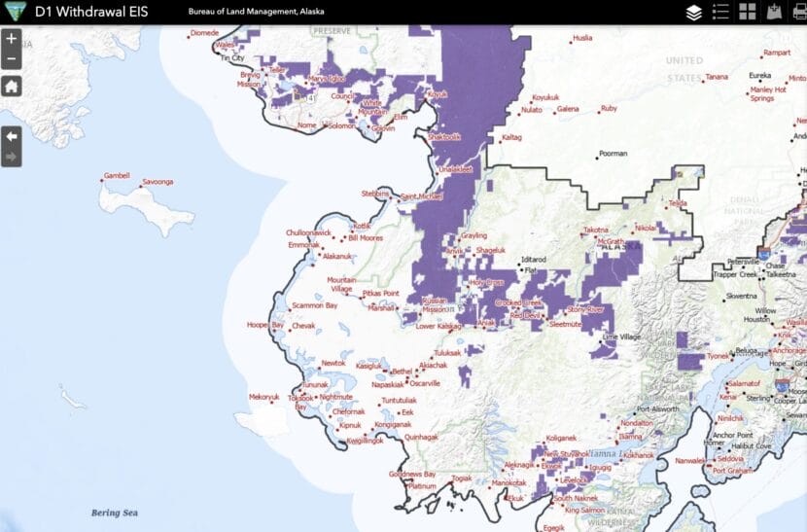Select the Nome location marker
Image resolution: width=807 pixels, height=532 pixels.
306,125
